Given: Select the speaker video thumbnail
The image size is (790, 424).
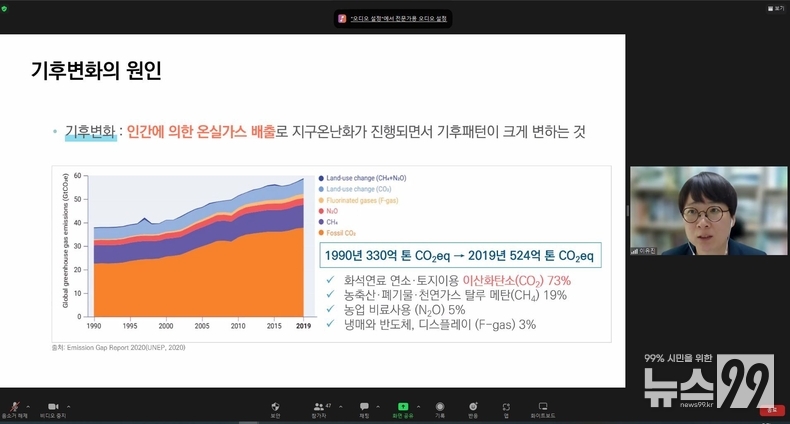Looking at the screenshot, I should pyautogui.click(x=708, y=210).
